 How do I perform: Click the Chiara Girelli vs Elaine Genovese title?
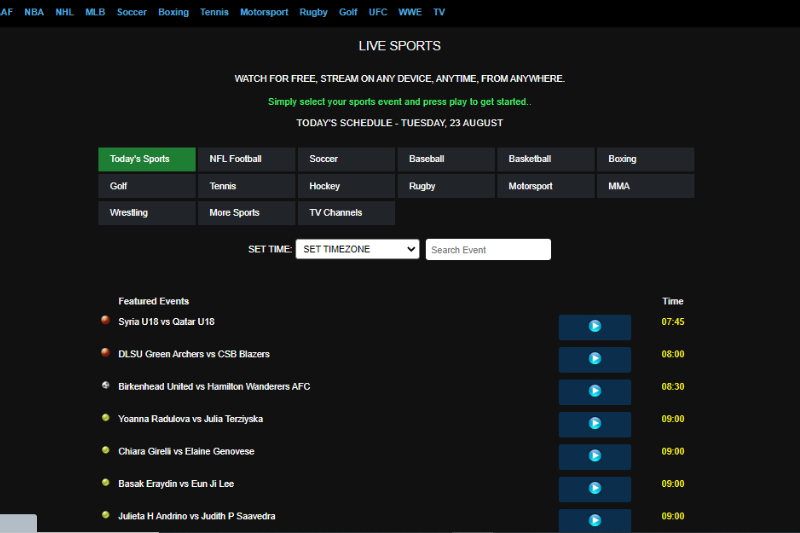click(186, 451)
